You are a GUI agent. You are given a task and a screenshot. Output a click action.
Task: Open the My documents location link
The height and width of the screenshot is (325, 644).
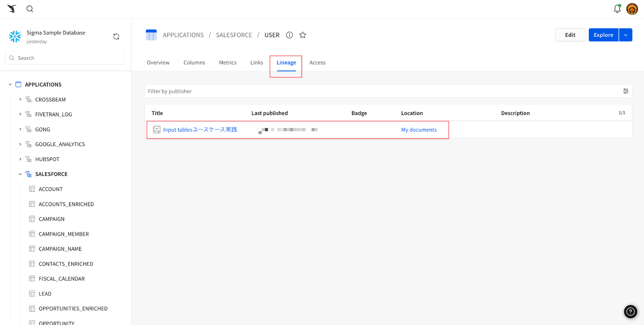[419, 130]
